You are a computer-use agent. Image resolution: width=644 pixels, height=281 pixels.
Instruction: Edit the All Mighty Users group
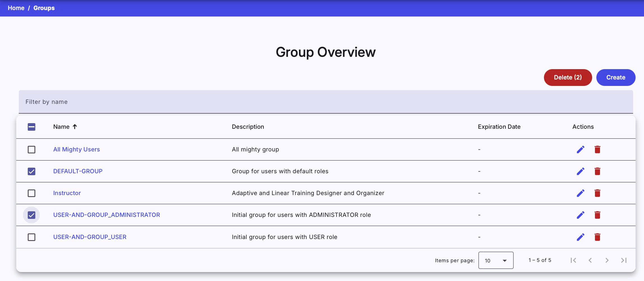[x=580, y=149]
